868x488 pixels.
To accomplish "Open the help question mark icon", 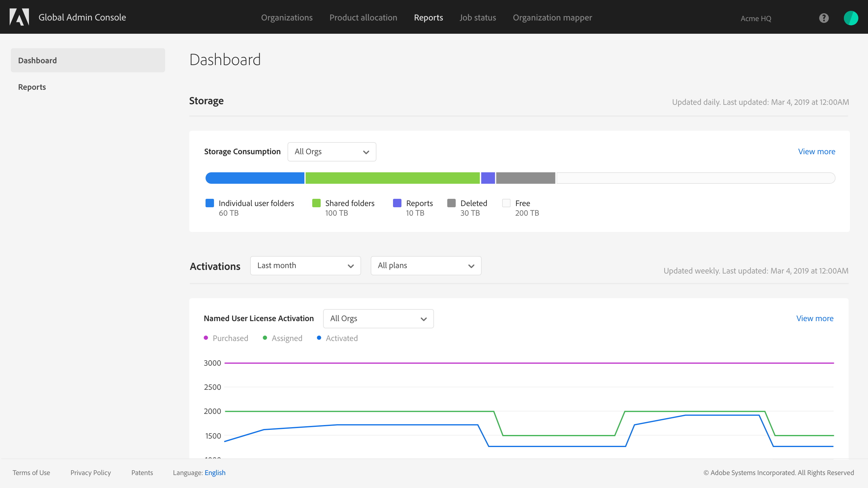I will [823, 18].
